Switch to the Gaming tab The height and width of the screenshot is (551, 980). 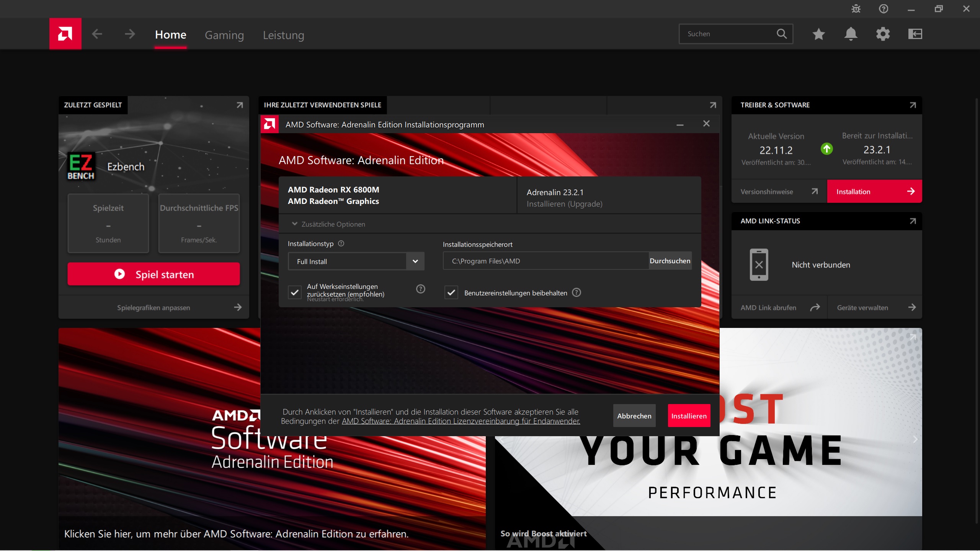pyautogui.click(x=224, y=35)
